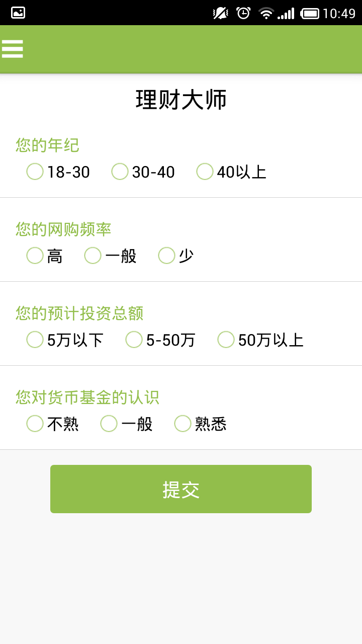The image size is (362, 644).
Task: Tap the cellular signal strength icon
Action: coord(286,13)
